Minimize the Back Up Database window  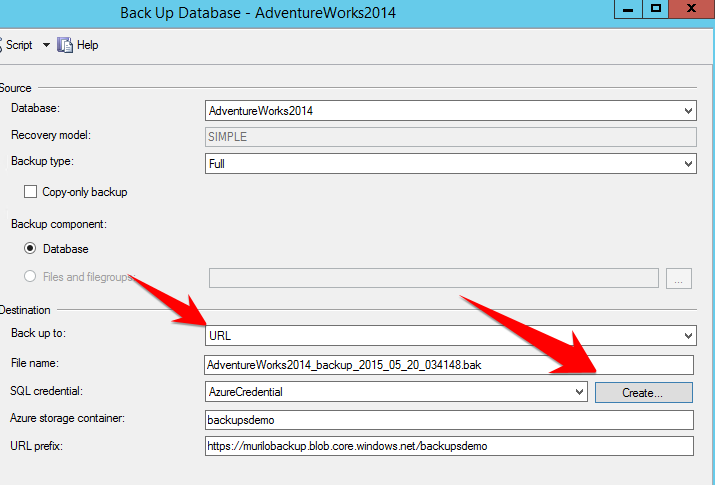pos(628,9)
